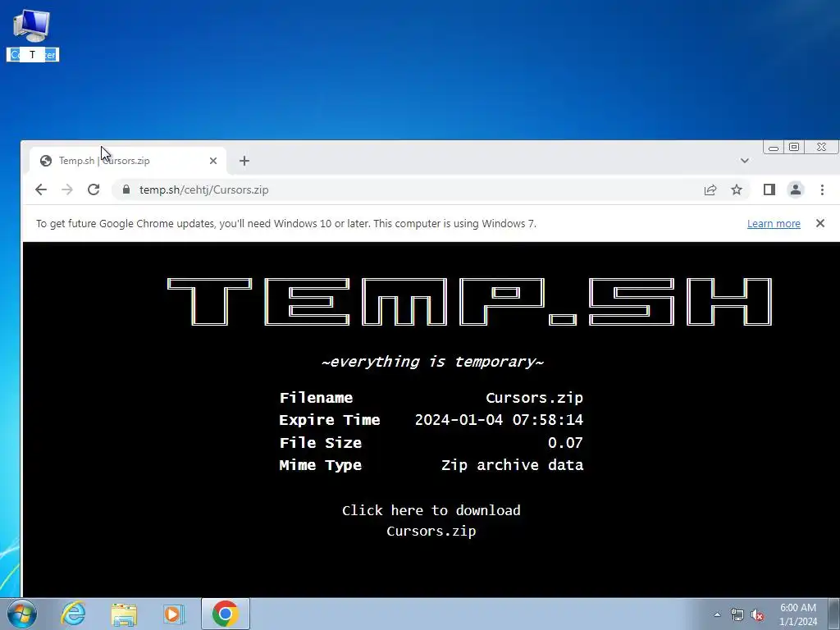Bookmark this tab with the star icon
The width and height of the screenshot is (840, 630).
coord(737,189)
